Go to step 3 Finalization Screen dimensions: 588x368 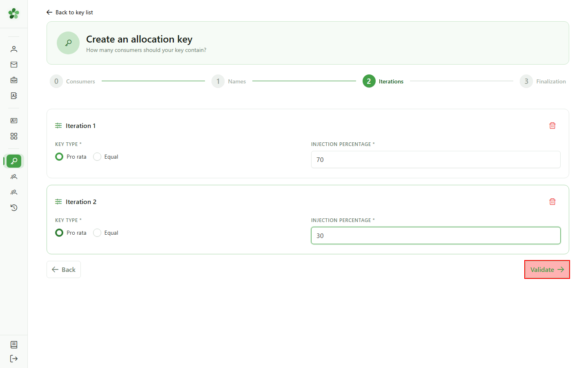[x=543, y=81]
